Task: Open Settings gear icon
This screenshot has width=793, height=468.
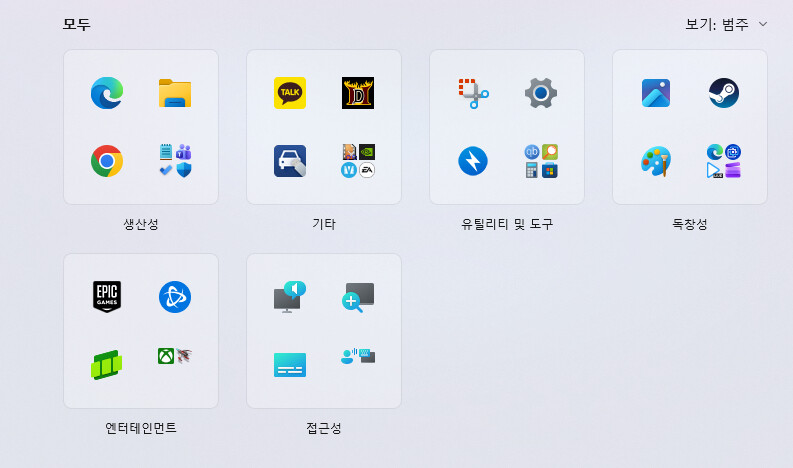Action: pyautogui.click(x=541, y=93)
